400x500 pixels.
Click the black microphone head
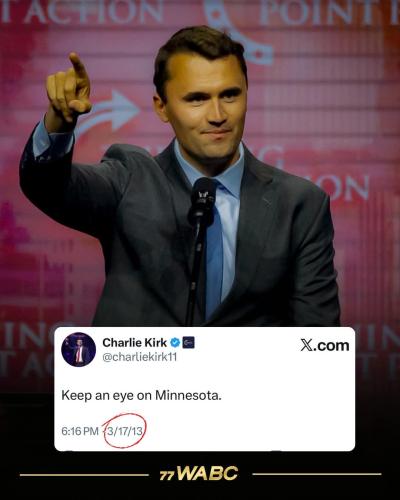point(202,201)
